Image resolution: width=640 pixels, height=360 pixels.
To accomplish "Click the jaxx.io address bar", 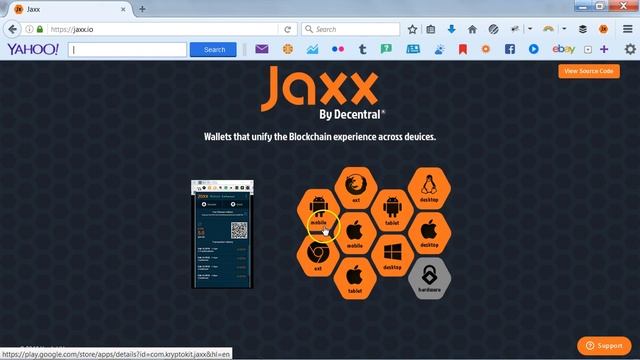I will [163, 29].
